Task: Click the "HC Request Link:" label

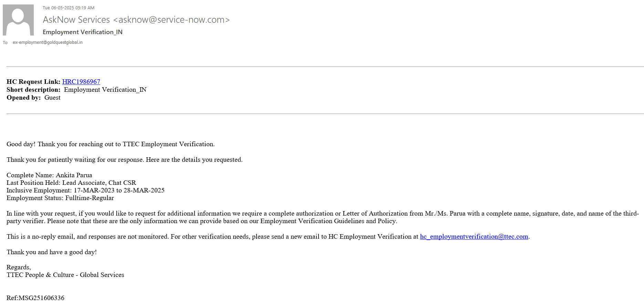Action: 33,82
